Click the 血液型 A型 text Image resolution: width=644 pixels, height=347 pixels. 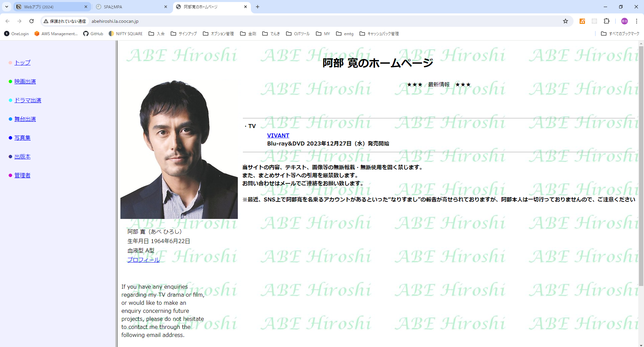click(141, 250)
